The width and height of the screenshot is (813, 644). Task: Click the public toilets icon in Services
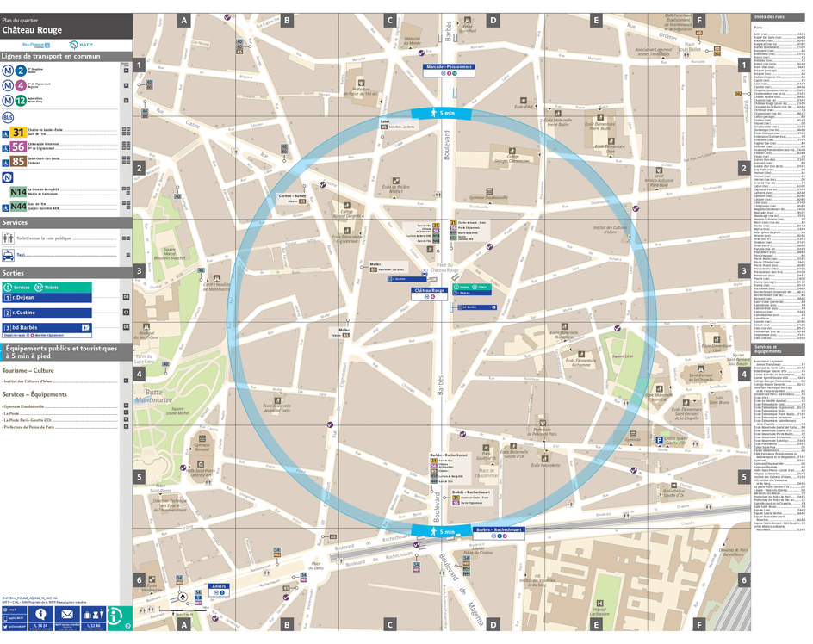click(x=9, y=237)
